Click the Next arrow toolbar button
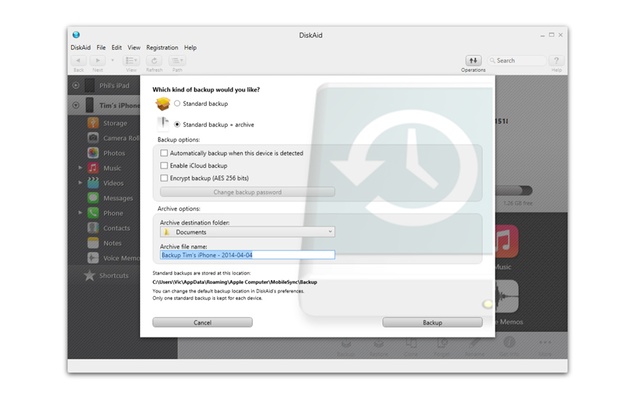Image resolution: width=624 pixels, height=400 pixels. point(98,60)
